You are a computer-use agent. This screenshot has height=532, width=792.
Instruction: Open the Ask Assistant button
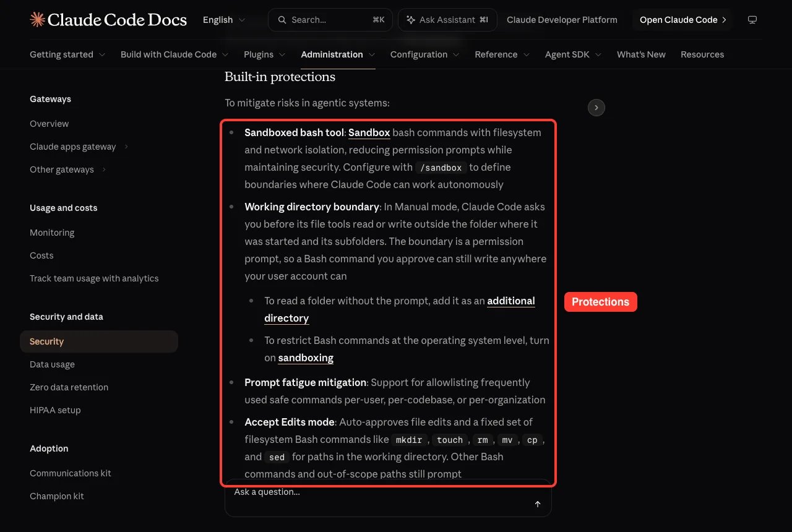447,20
